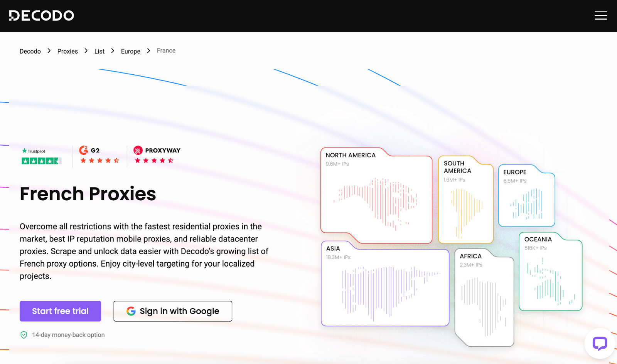617x364 pixels.
Task: Open the hamburger menu icon
Action: pos(601,15)
